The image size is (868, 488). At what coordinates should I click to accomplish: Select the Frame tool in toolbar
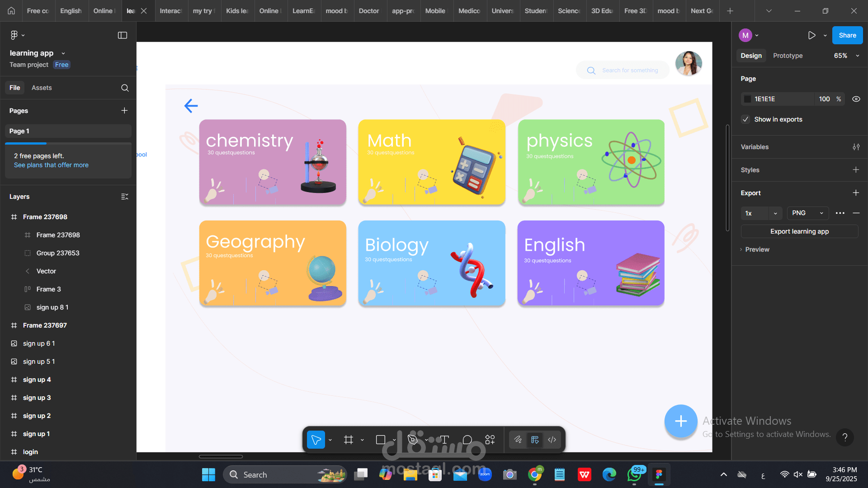coord(348,440)
